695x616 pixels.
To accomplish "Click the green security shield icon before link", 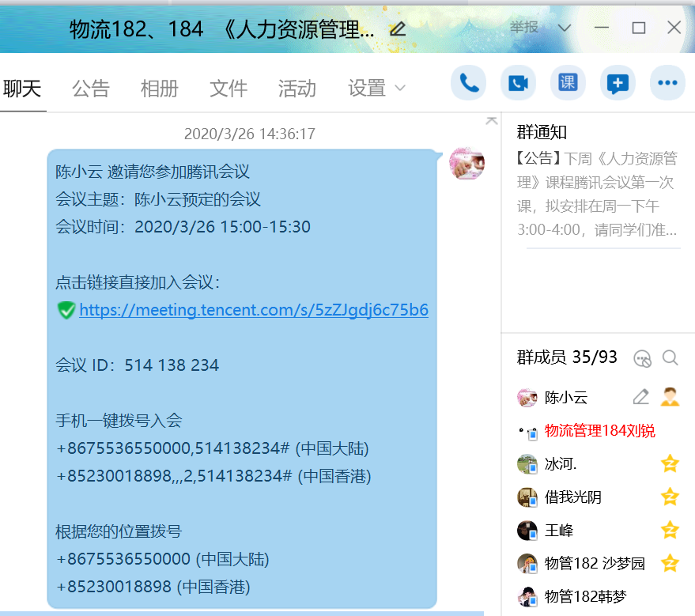I will 66,310.
